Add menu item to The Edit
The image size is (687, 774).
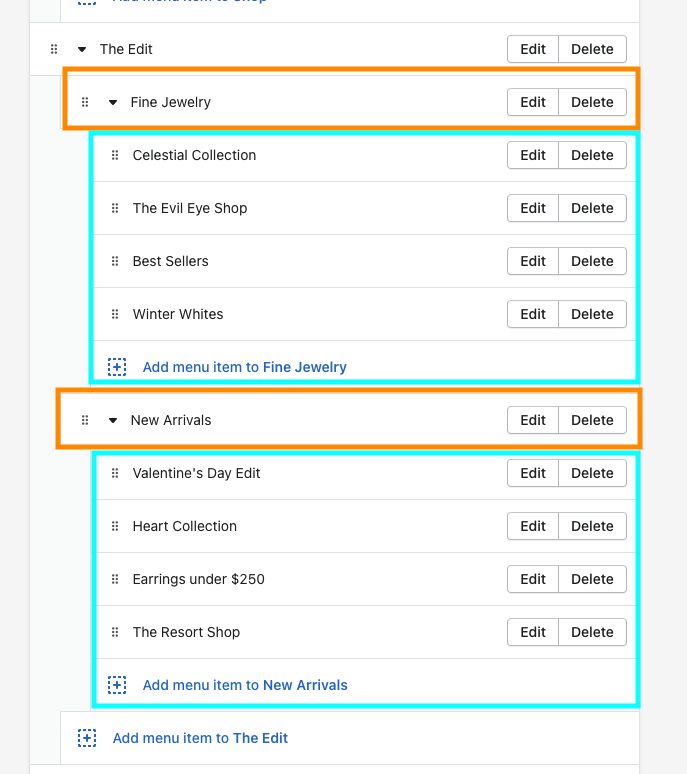[200, 738]
